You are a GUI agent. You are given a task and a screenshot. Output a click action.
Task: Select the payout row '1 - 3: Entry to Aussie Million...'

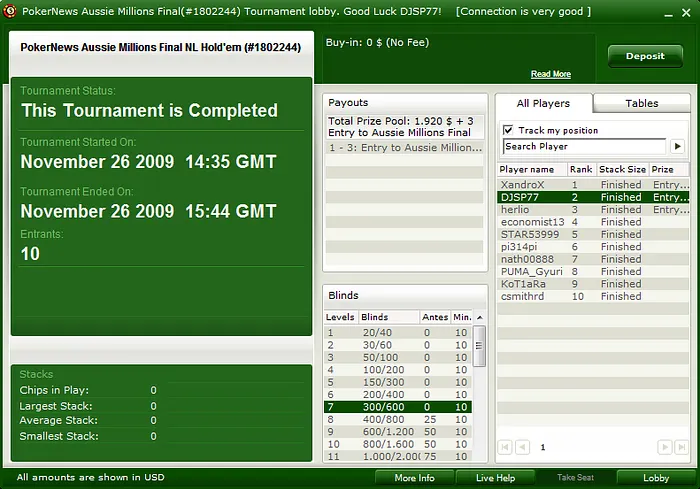click(404, 148)
